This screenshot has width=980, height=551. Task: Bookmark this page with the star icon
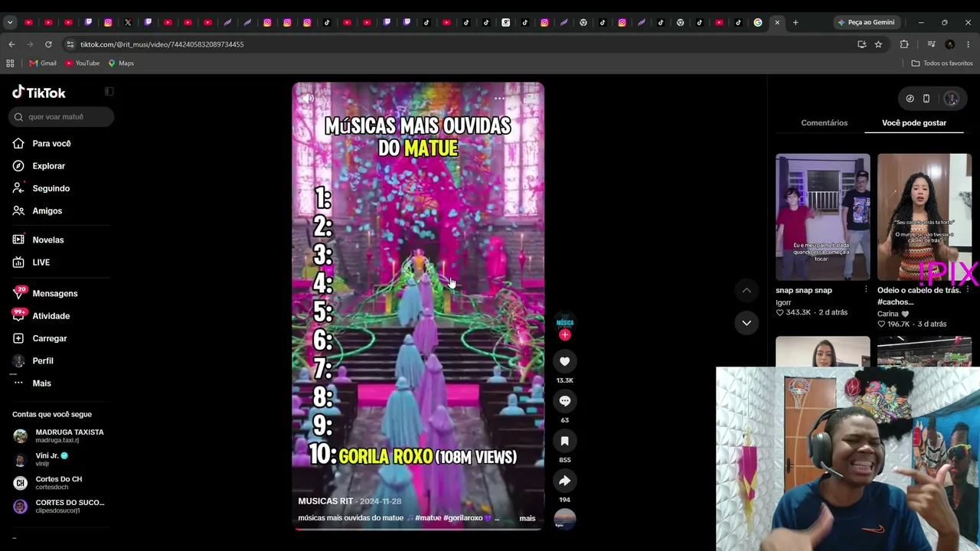point(878,44)
